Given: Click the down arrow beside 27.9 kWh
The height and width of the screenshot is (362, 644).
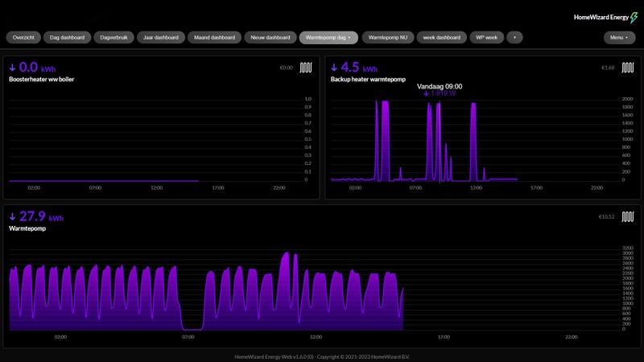Looking at the screenshot, I should [13, 216].
